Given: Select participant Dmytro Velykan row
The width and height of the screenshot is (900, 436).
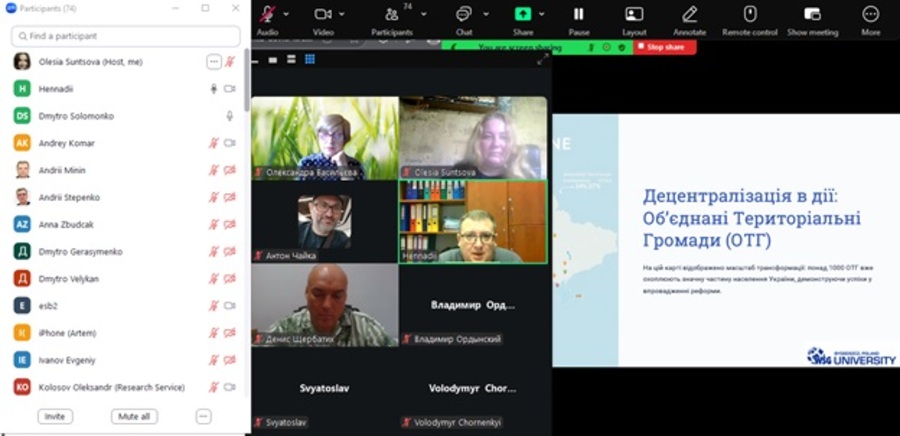Looking at the screenshot, I should click(126, 279).
